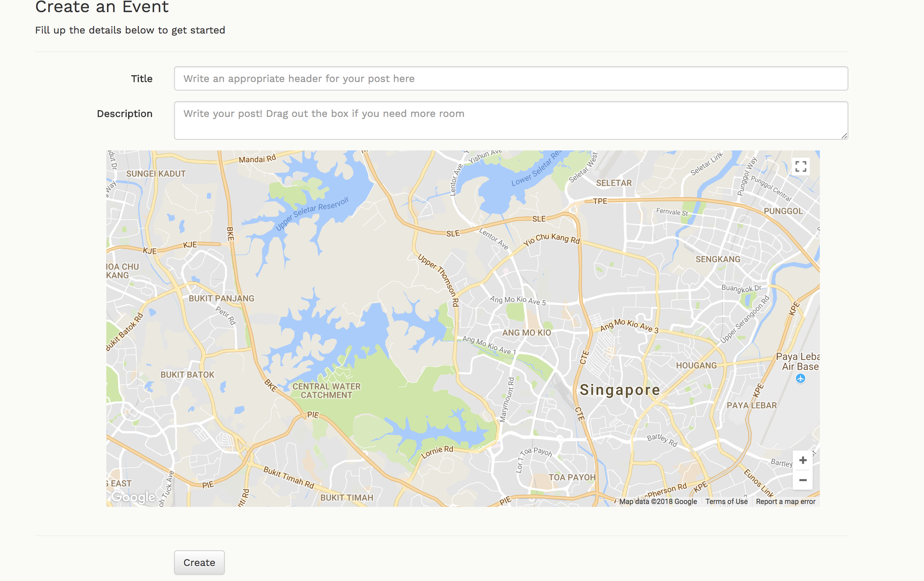Screen dimensions: 924x581
Task: Toggle fullscreen view on the map
Action: [801, 166]
